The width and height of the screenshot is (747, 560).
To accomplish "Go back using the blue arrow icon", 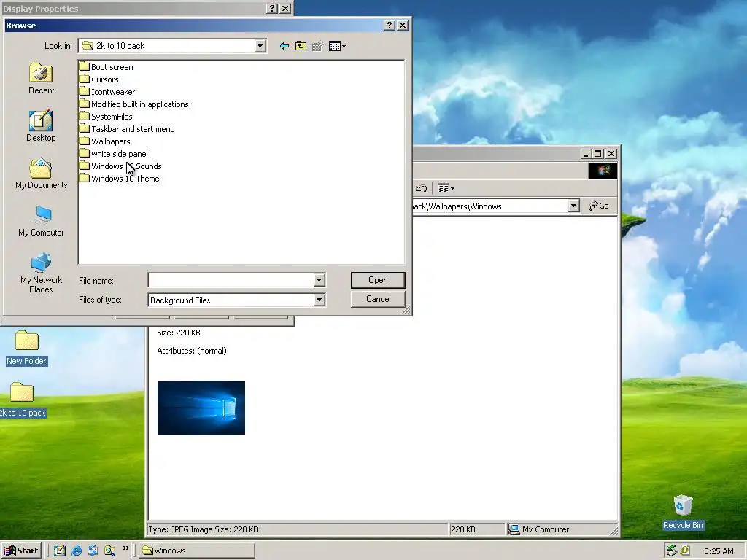I will [285, 46].
